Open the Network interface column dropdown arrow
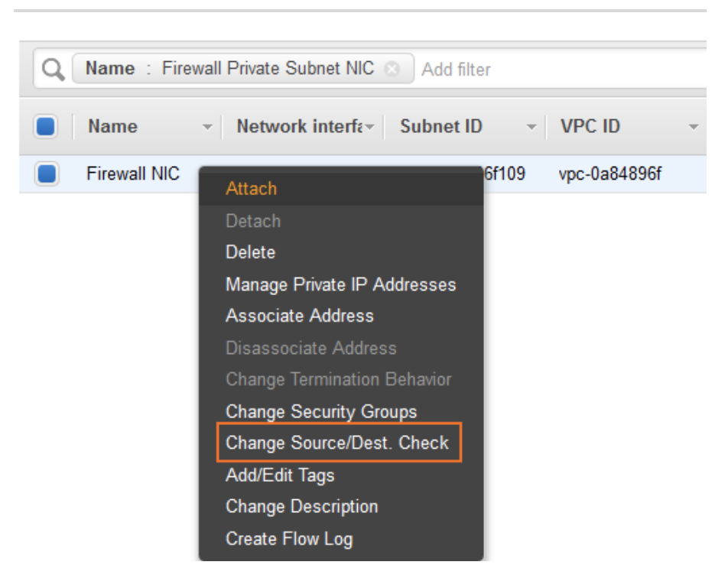728x578 pixels. (369, 127)
